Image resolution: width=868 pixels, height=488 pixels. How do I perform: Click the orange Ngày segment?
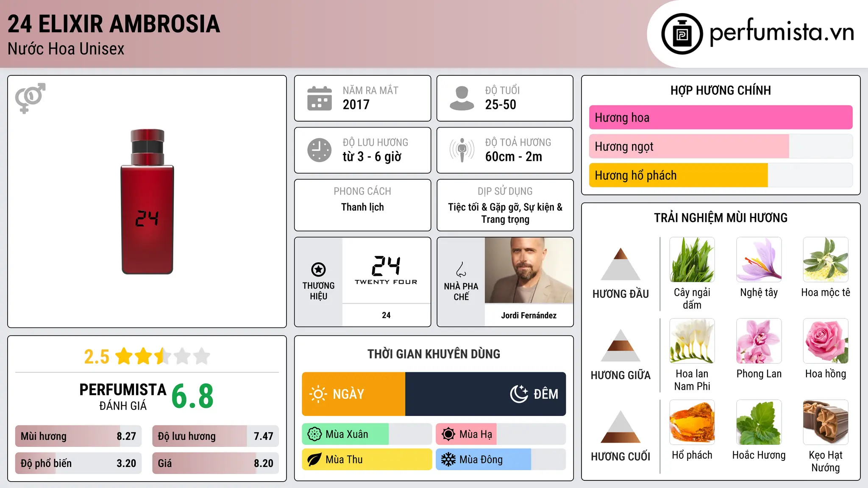(x=353, y=394)
